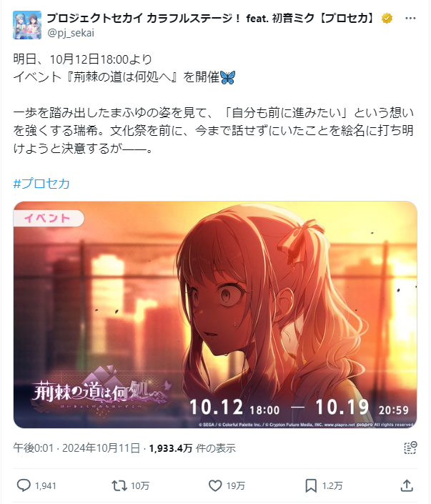Open the event banner image
Viewport: 431px width, 504px height.
coord(215,315)
